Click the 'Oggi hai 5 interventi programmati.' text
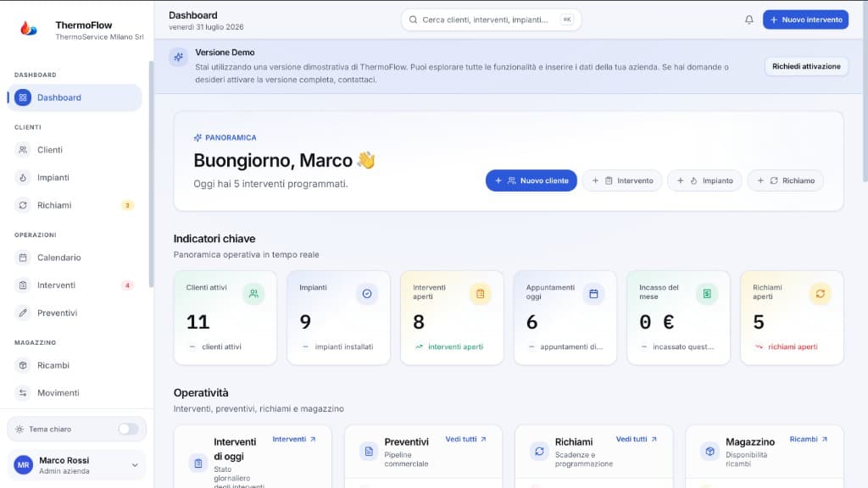The image size is (868, 488). point(270,184)
